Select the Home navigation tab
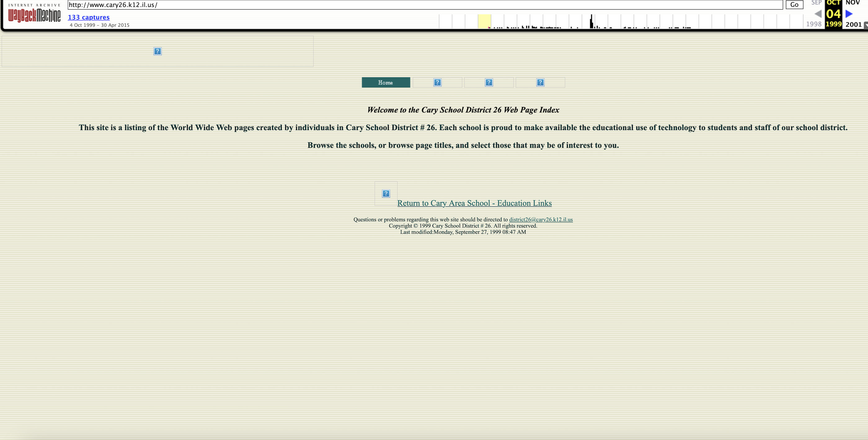 (x=386, y=82)
